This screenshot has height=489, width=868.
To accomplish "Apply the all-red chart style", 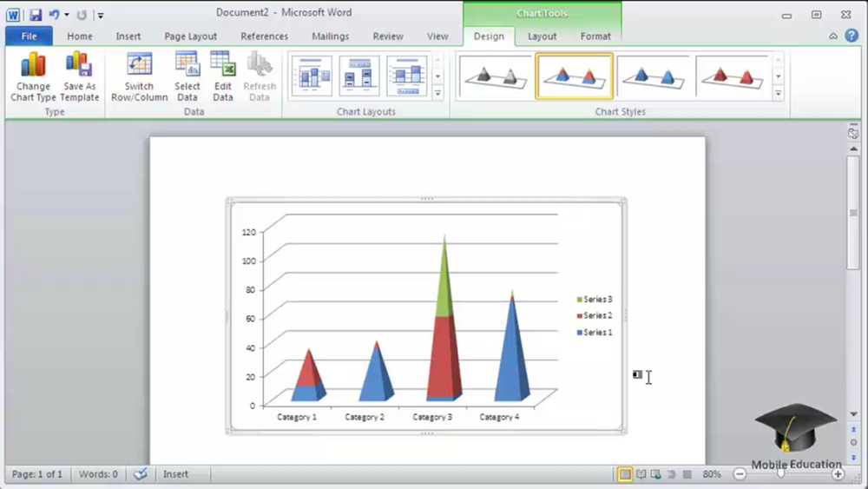I will [733, 76].
